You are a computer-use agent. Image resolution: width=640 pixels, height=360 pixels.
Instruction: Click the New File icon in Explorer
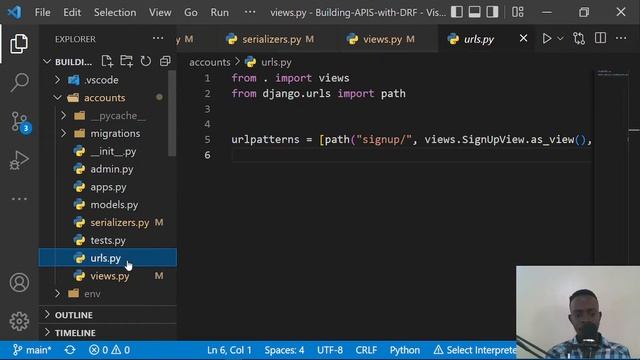(x=107, y=61)
